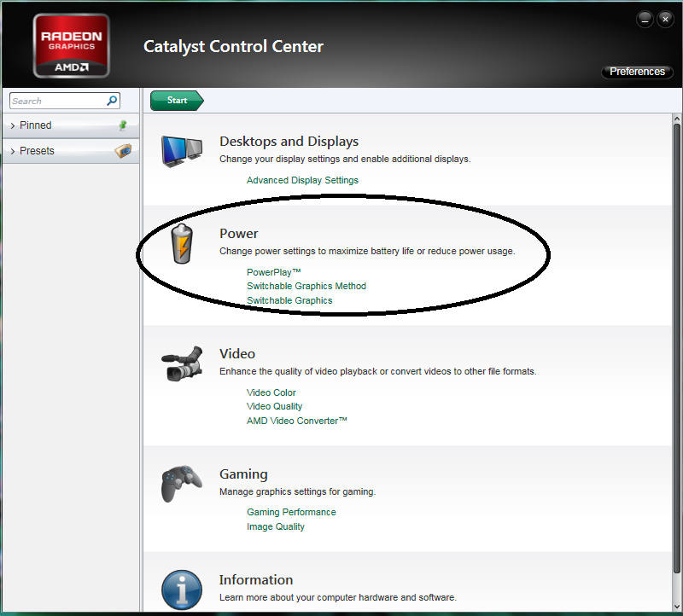
Task: Click the green Start button
Action: point(177,100)
